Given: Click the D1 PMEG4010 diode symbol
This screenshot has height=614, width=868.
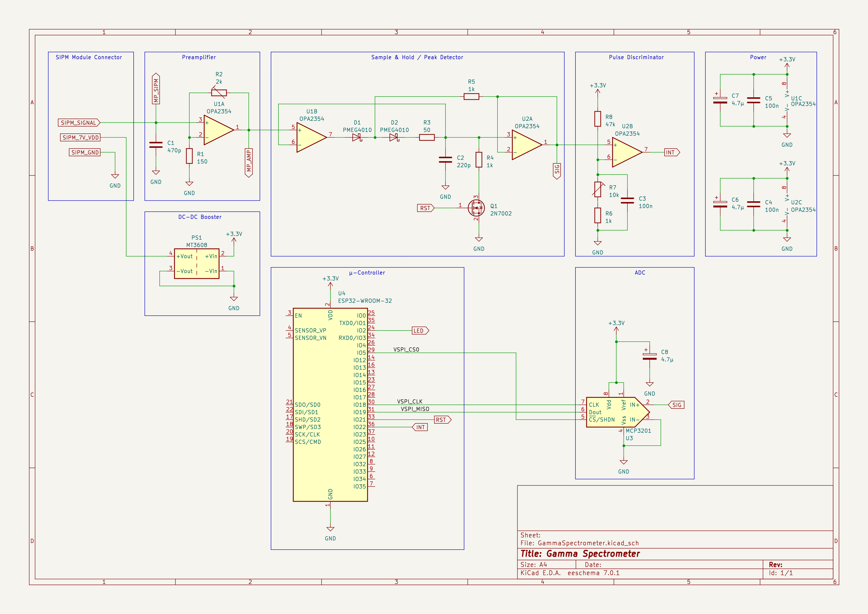Looking at the screenshot, I should (x=357, y=138).
